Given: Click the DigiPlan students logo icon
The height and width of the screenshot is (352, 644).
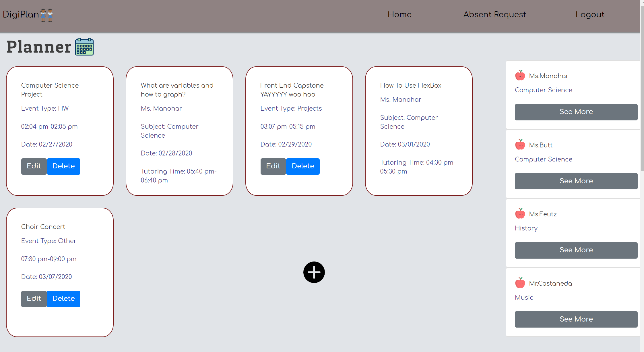Looking at the screenshot, I should [46, 15].
